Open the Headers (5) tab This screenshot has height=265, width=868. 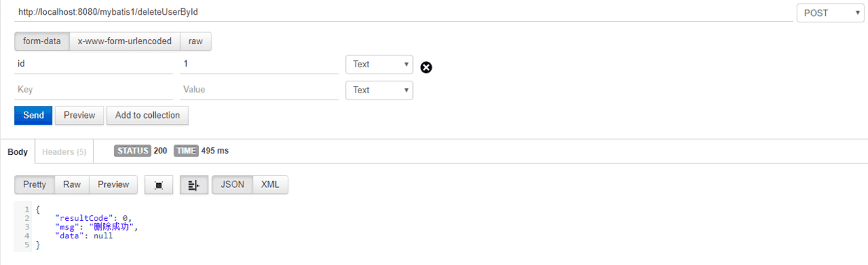[64, 151]
